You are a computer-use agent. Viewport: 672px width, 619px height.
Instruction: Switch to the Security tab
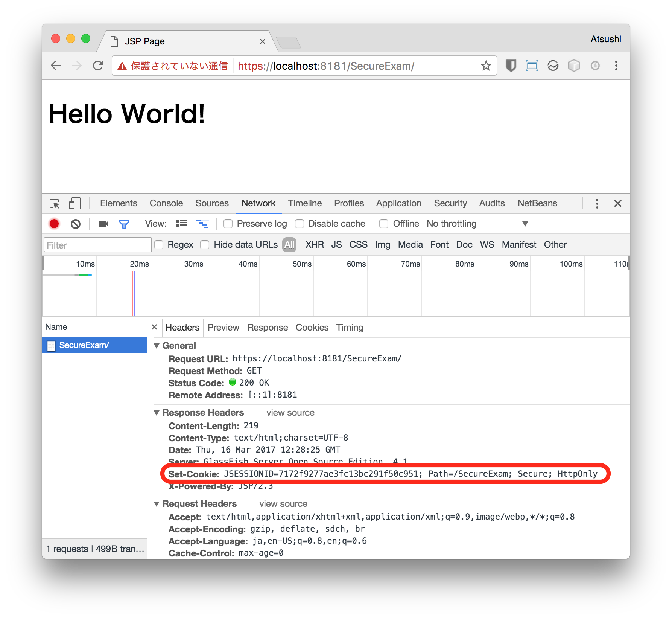pos(450,203)
